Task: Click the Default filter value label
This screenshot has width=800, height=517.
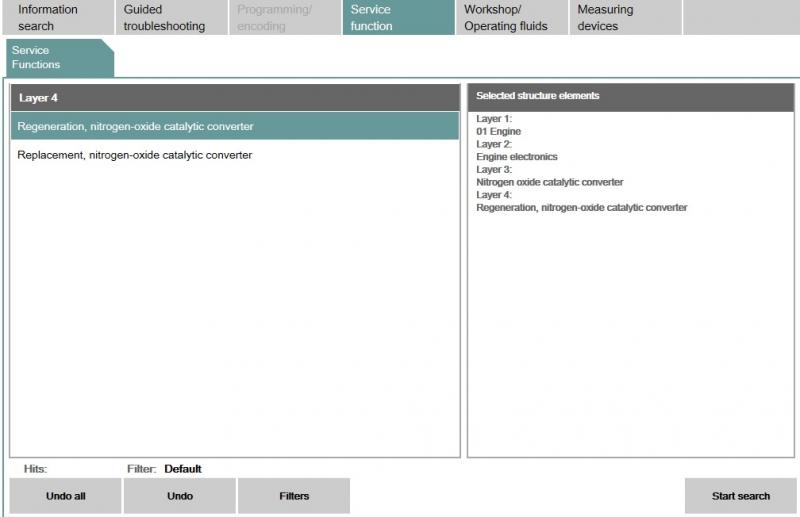Action: point(183,469)
